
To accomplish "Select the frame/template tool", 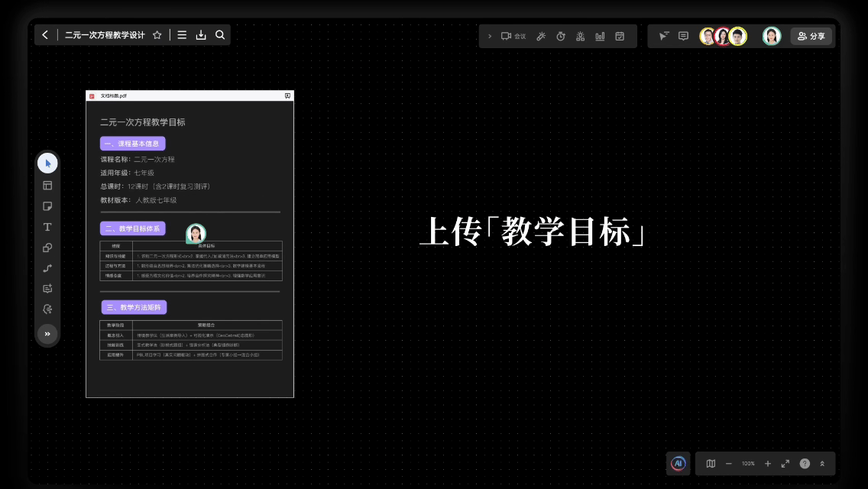I will 47,186.
